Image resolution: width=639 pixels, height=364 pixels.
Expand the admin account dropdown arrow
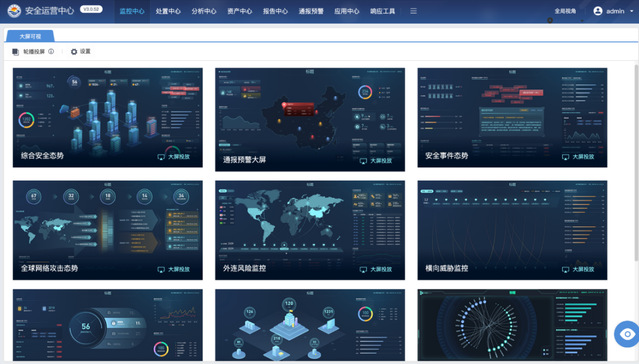[x=632, y=11]
